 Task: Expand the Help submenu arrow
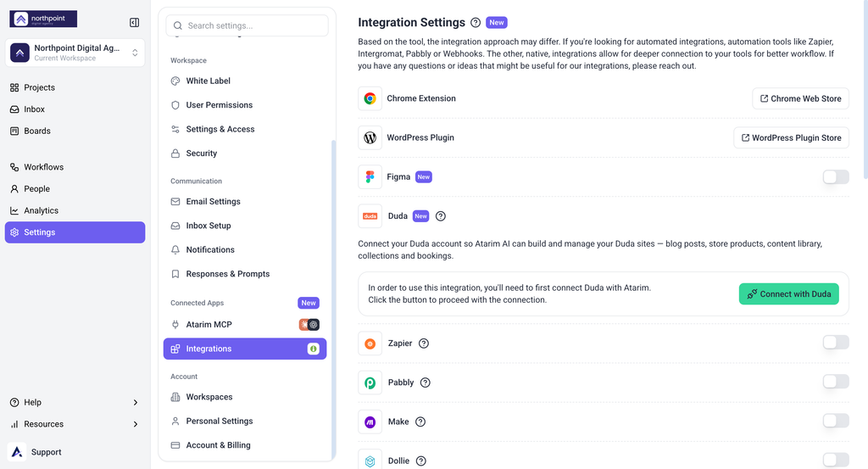(135, 403)
